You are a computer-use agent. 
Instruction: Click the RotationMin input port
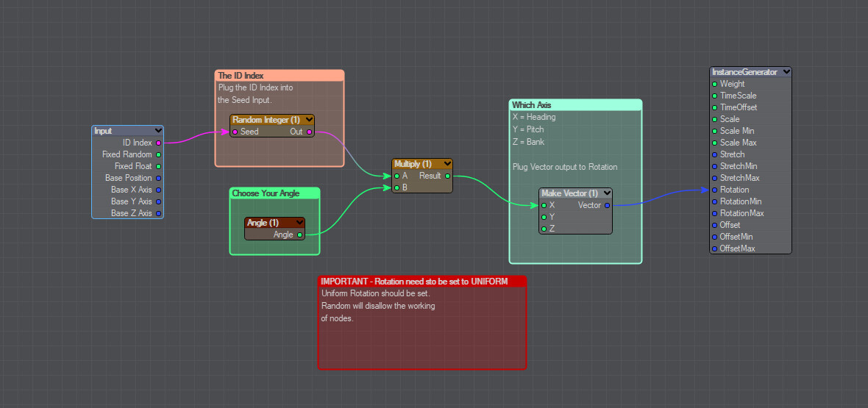[x=715, y=201]
